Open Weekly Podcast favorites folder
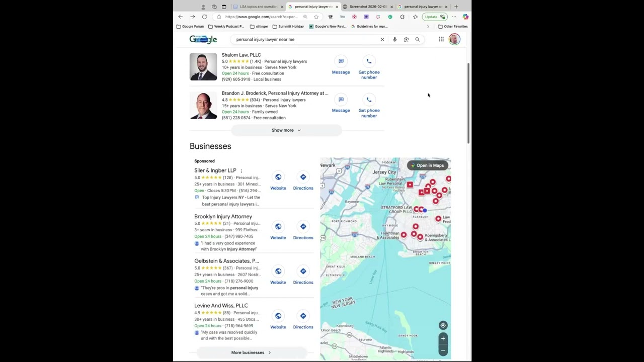644x362 pixels. [226, 26]
